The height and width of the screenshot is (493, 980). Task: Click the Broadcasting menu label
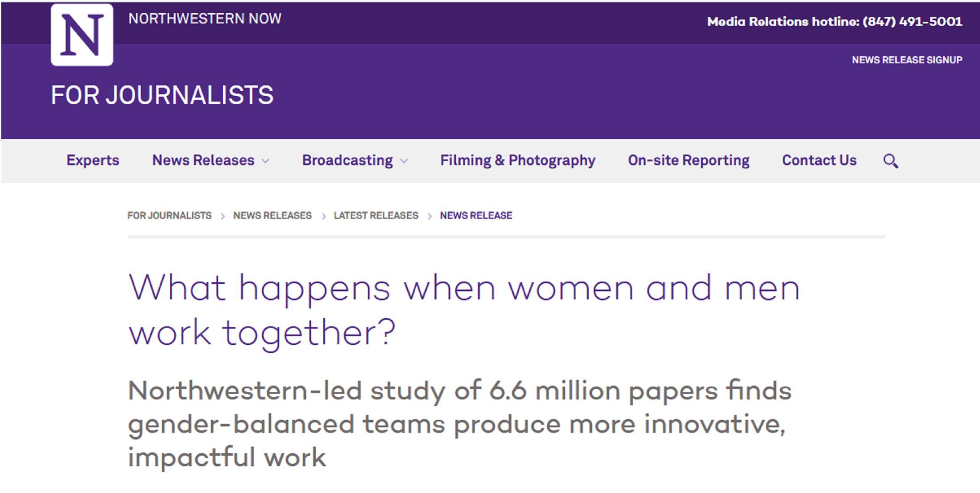point(347,160)
